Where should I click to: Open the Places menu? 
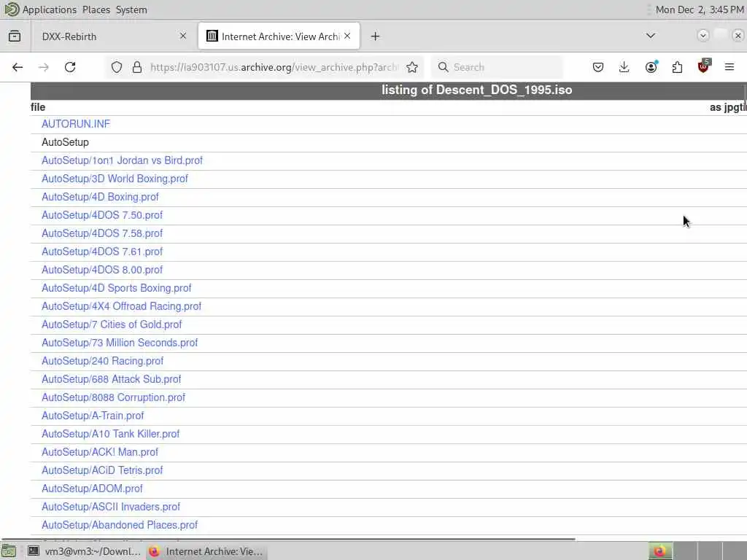coord(96,9)
